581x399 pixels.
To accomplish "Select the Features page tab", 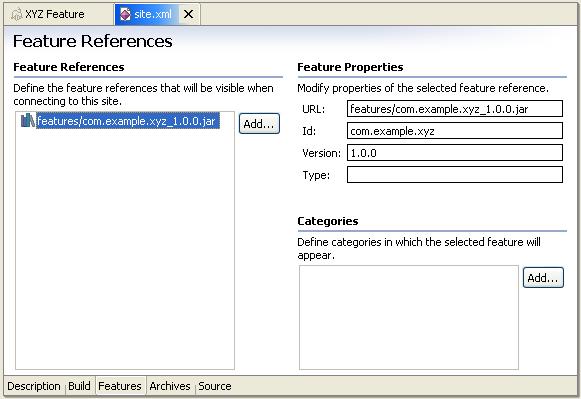I will [120, 386].
